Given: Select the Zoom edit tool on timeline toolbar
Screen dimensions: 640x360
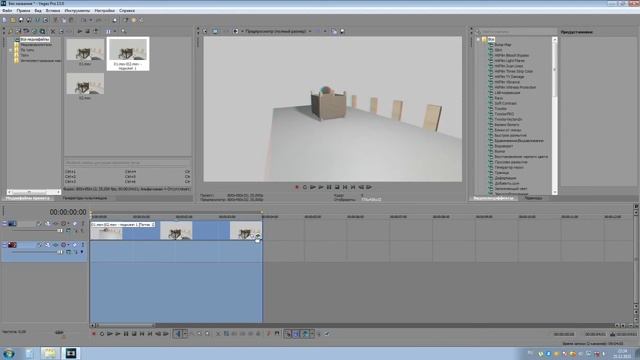Looking at the screenshot, I should [207, 334].
